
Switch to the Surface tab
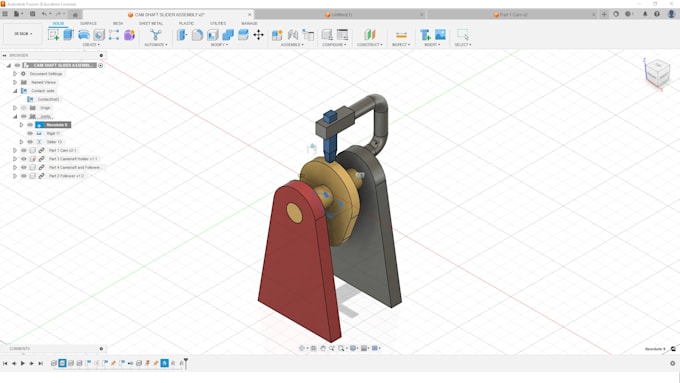pyautogui.click(x=88, y=23)
